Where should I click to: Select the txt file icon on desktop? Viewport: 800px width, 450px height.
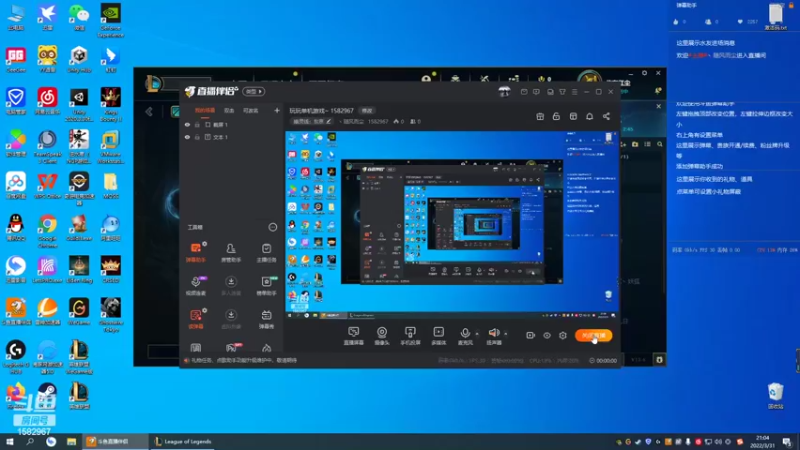point(776,16)
